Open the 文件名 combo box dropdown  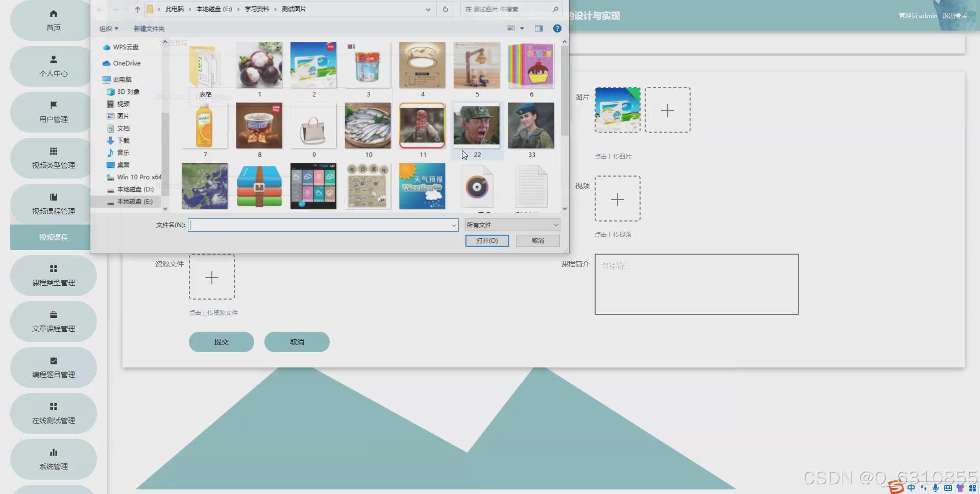(x=454, y=225)
